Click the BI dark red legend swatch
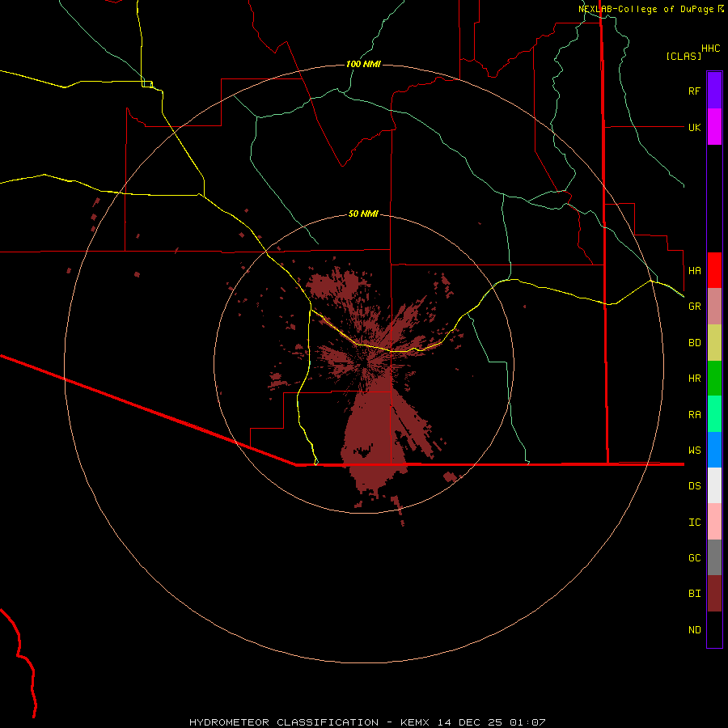Screen dimensions: 728x728 714,594
